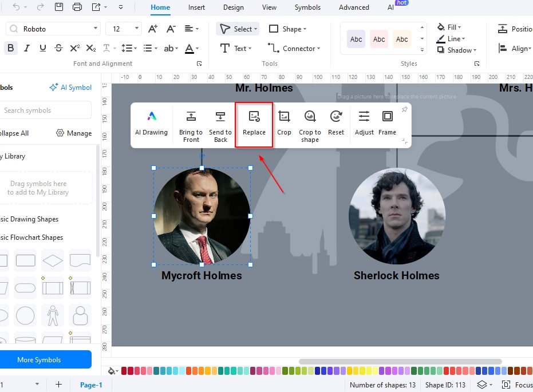
Task: Click the Redo arrow icon
Action: [x=41, y=7]
